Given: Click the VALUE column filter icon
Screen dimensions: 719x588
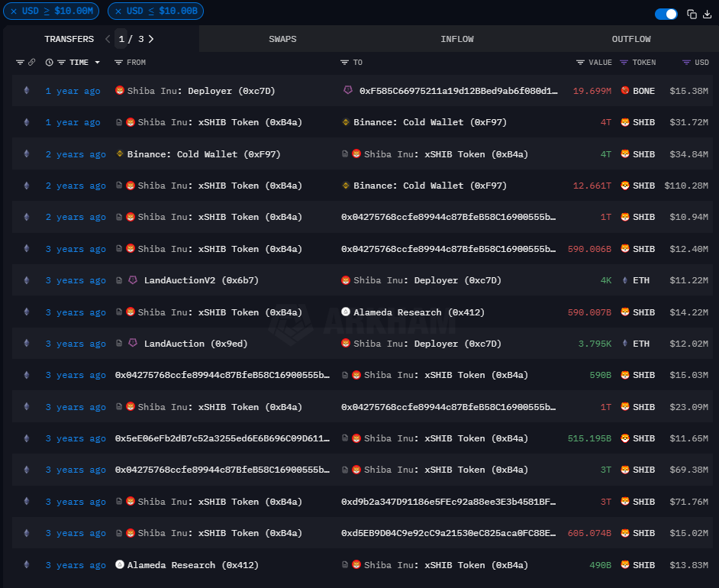Looking at the screenshot, I should pyautogui.click(x=581, y=63).
